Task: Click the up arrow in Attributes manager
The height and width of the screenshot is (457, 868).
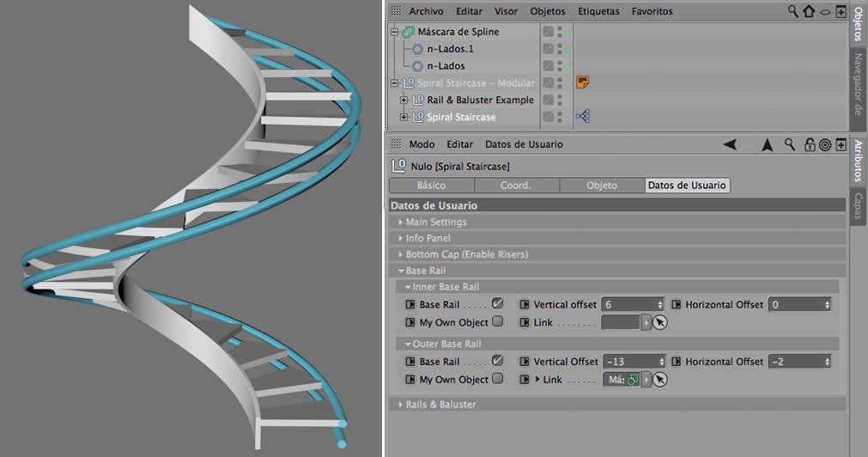Action: [768, 144]
